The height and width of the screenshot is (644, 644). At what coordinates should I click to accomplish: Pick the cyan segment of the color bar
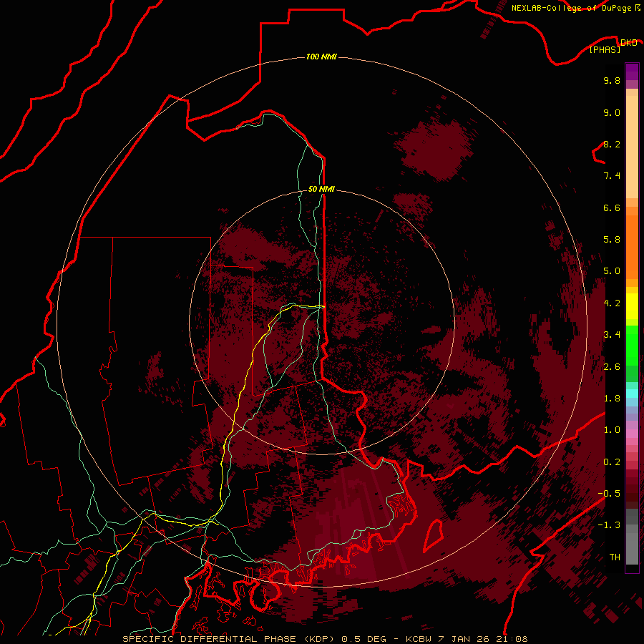[x=632, y=393]
